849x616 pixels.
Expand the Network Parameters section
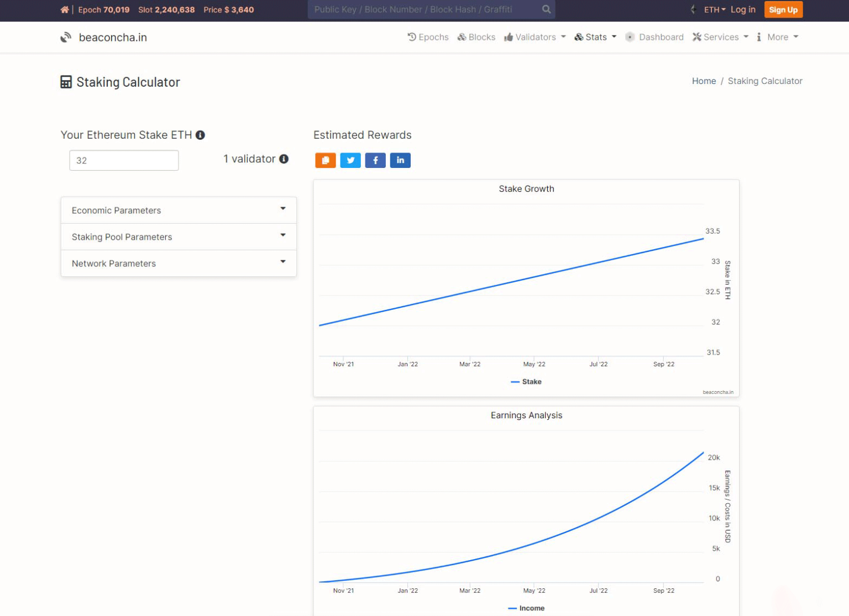[x=179, y=264]
